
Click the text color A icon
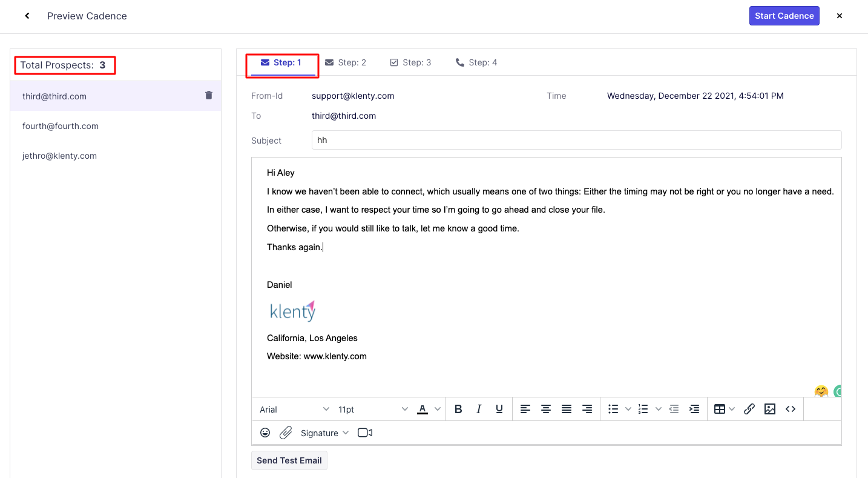[422, 409]
